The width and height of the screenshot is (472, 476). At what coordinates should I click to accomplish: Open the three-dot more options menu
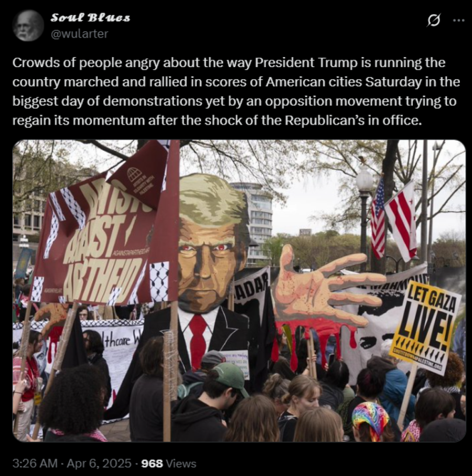pyautogui.click(x=459, y=20)
